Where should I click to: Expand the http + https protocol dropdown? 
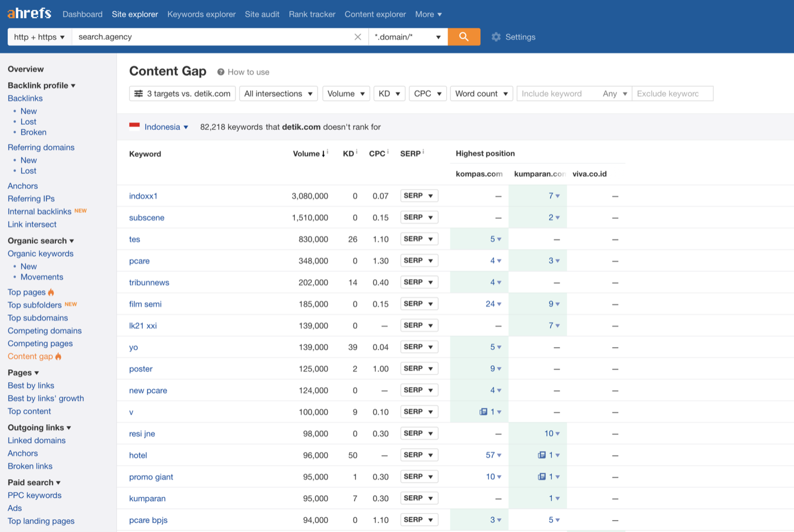click(39, 37)
